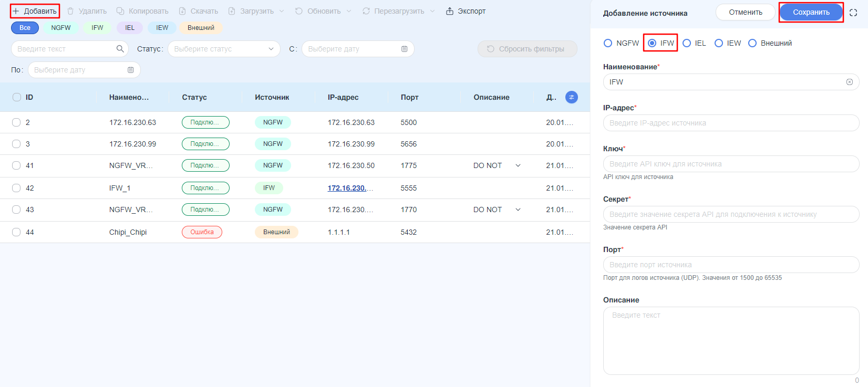The width and height of the screenshot is (868, 387).
Task: Click the Ошибка status badge
Action: coord(202,232)
